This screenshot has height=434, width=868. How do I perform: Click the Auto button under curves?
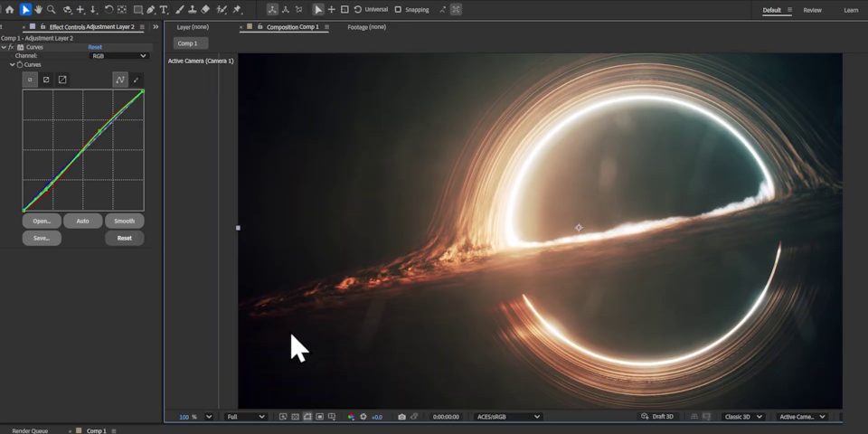click(82, 221)
